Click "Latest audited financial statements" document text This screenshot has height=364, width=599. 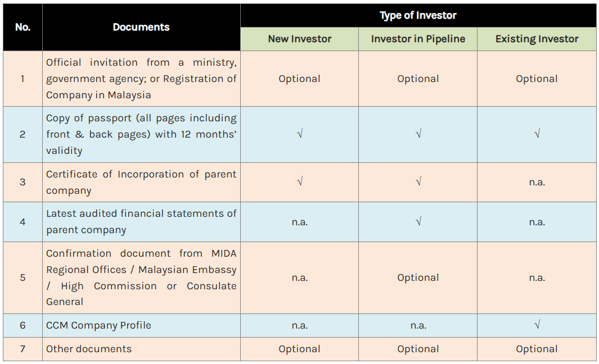pos(141,222)
